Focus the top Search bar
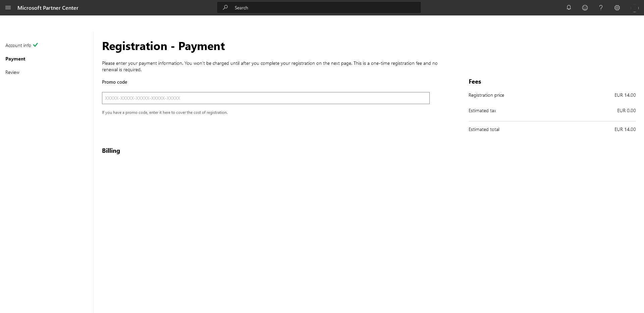 (319, 7)
